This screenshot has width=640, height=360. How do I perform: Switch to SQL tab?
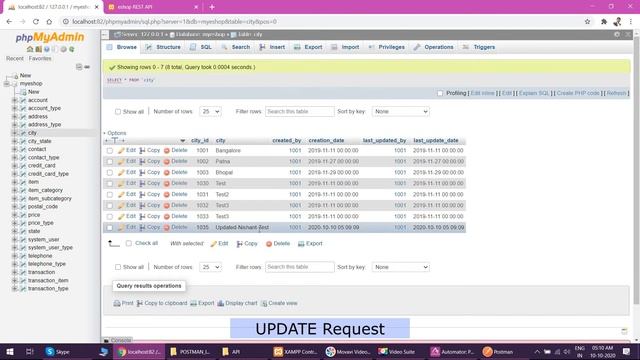201,47
